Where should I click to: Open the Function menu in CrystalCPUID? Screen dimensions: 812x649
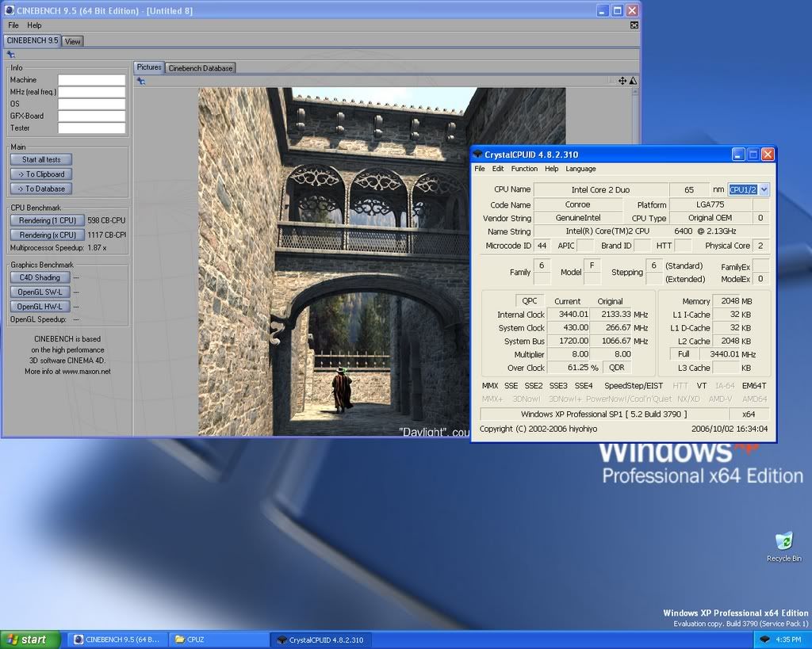[524, 169]
